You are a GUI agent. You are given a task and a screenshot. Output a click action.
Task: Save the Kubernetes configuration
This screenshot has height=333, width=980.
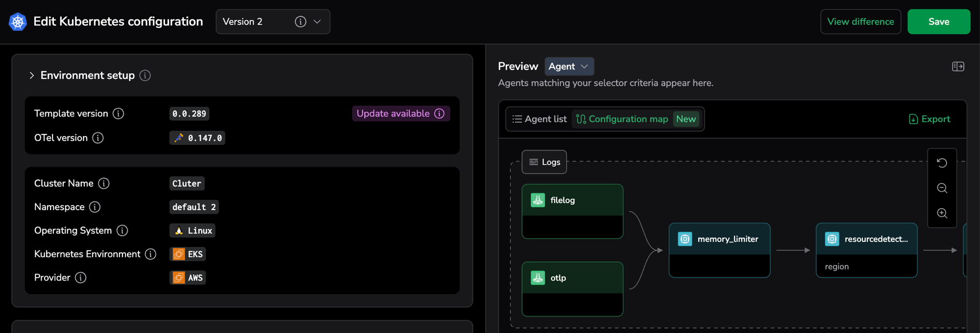[938, 22]
